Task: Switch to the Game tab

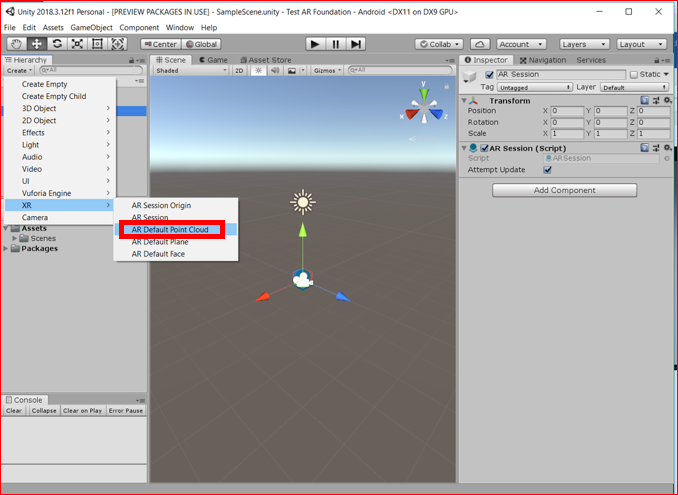Action: tap(213, 60)
